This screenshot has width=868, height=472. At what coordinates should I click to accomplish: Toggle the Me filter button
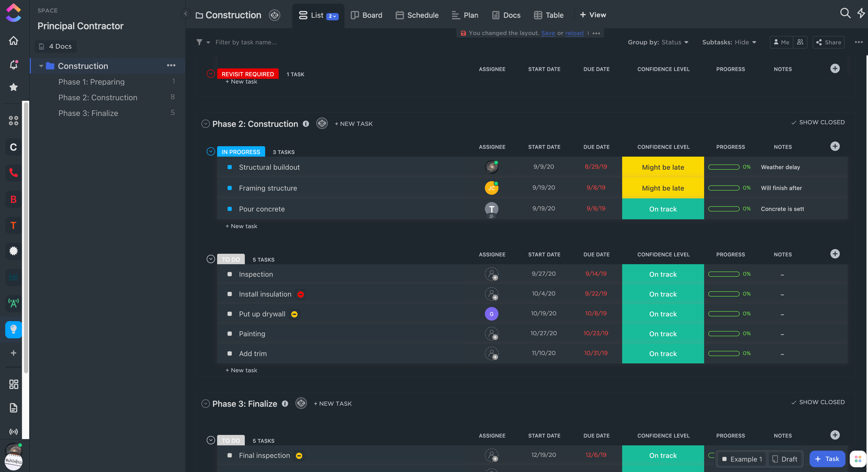[x=781, y=42]
